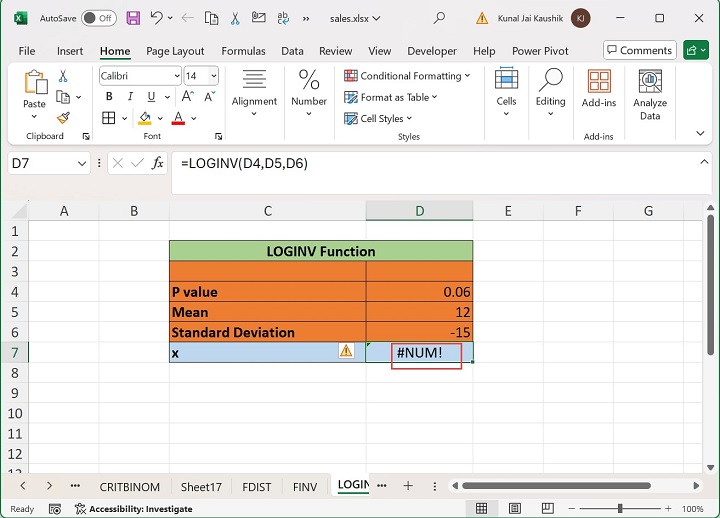Open the font size dropdown
Image resolution: width=720 pixels, height=518 pixels.
click(214, 76)
